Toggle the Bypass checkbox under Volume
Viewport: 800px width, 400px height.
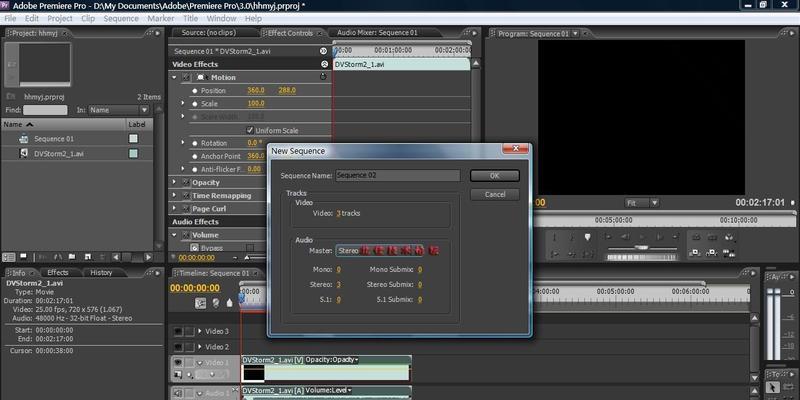250,247
